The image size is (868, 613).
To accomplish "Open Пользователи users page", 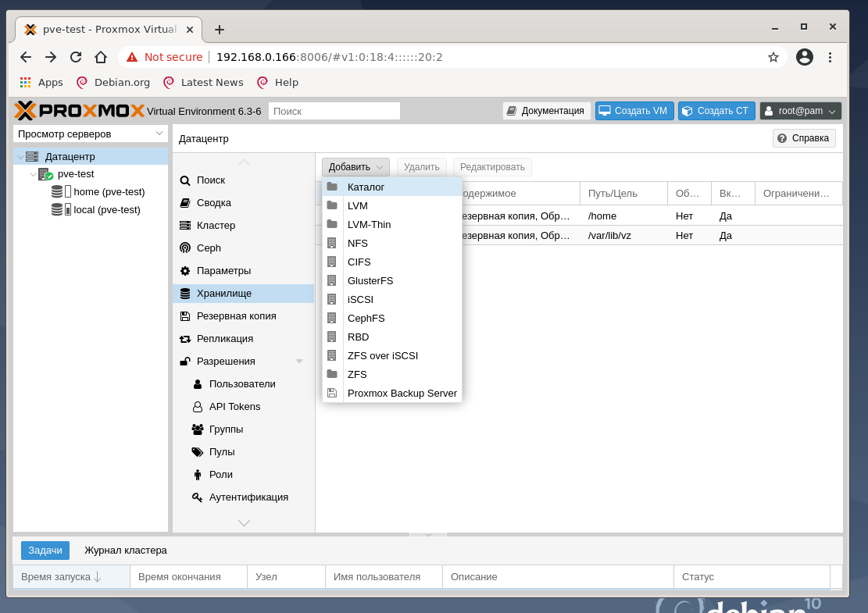I will pyautogui.click(x=244, y=384).
